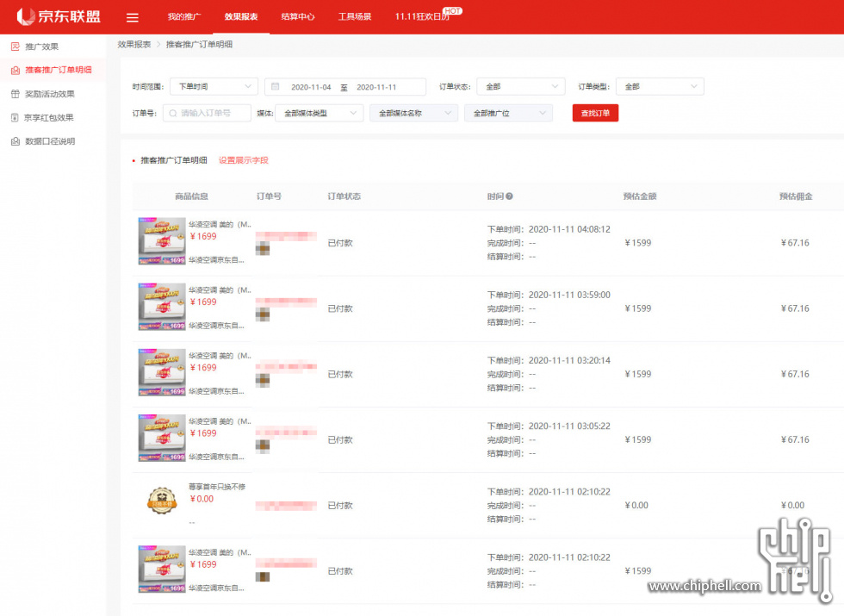Screen dimensions: 844x616
Task: Click the calendar icon in date range
Action: pos(275,87)
